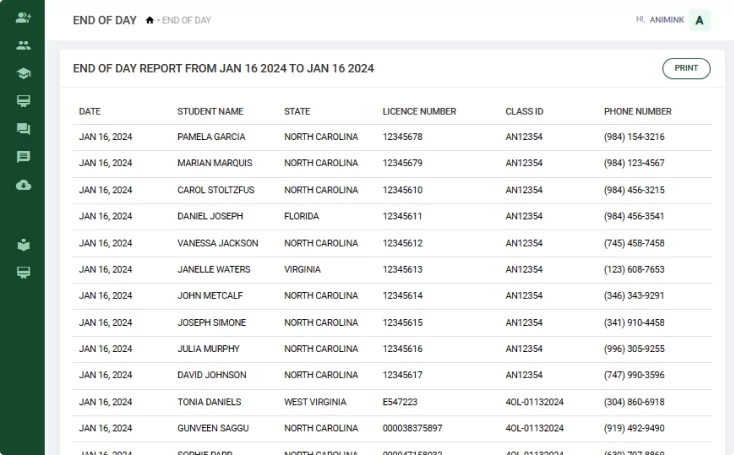Select Daniel Joseph's student name

[x=210, y=216]
